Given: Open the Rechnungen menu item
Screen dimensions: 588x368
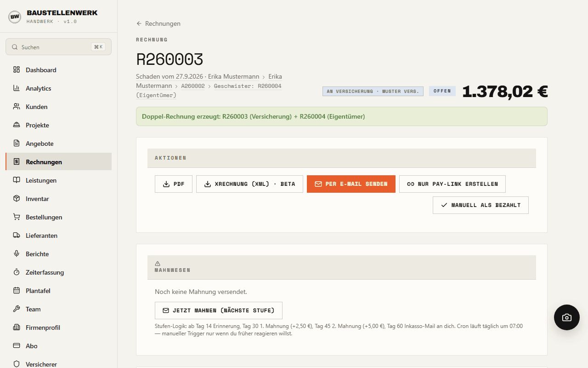Looking at the screenshot, I should coord(58,162).
